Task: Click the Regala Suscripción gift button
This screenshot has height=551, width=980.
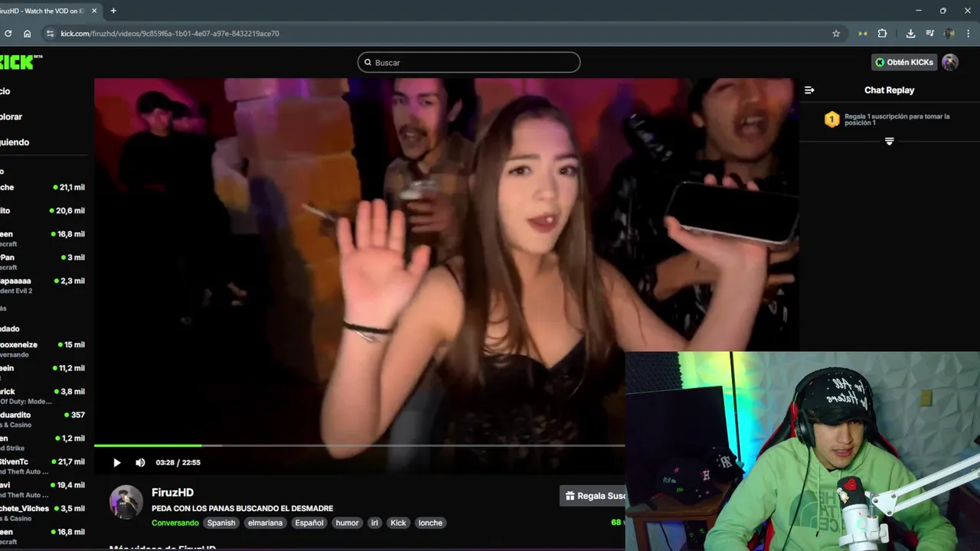Action: (593, 496)
